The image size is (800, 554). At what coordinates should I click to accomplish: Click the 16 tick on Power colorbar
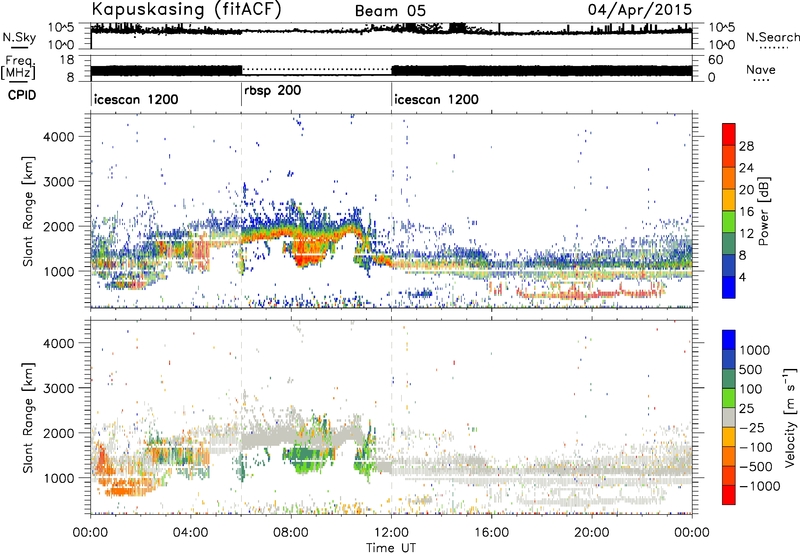pyautogui.click(x=746, y=212)
